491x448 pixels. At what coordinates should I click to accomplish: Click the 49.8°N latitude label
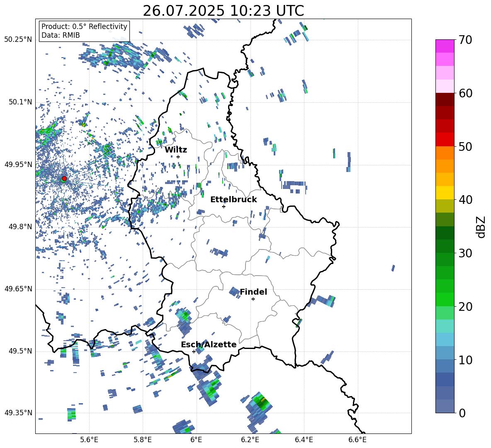pos(20,227)
